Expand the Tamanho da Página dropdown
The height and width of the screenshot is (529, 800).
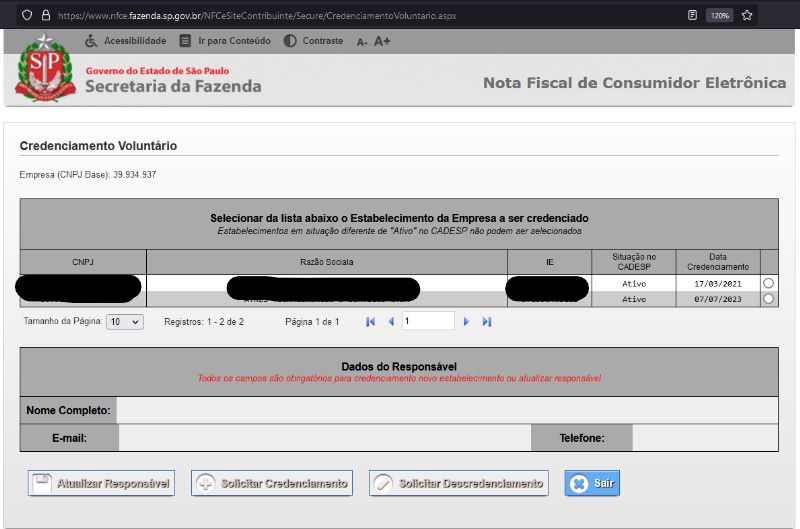click(x=126, y=322)
